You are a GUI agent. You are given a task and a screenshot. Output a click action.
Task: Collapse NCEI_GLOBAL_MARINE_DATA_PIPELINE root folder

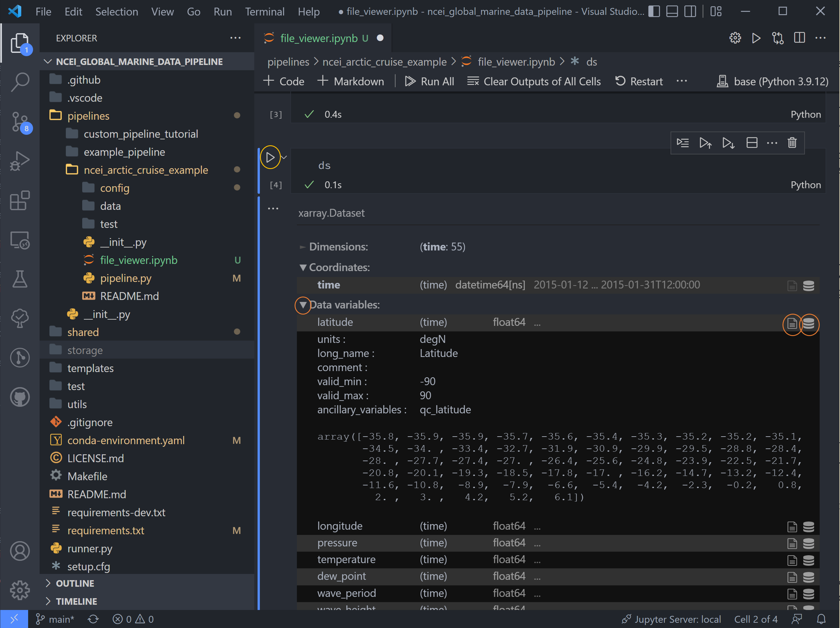click(x=139, y=61)
